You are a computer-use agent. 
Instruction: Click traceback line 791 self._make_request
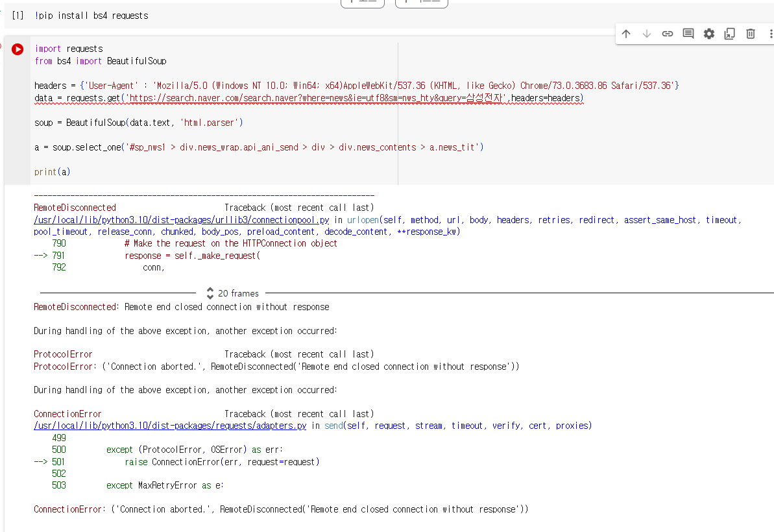(193, 256)
